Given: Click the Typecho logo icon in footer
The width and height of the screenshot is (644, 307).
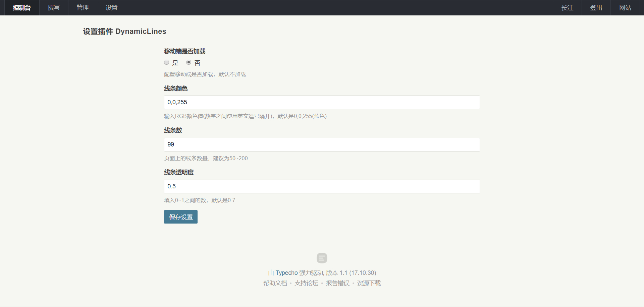Looking at the screenshot, I should 322,258.
